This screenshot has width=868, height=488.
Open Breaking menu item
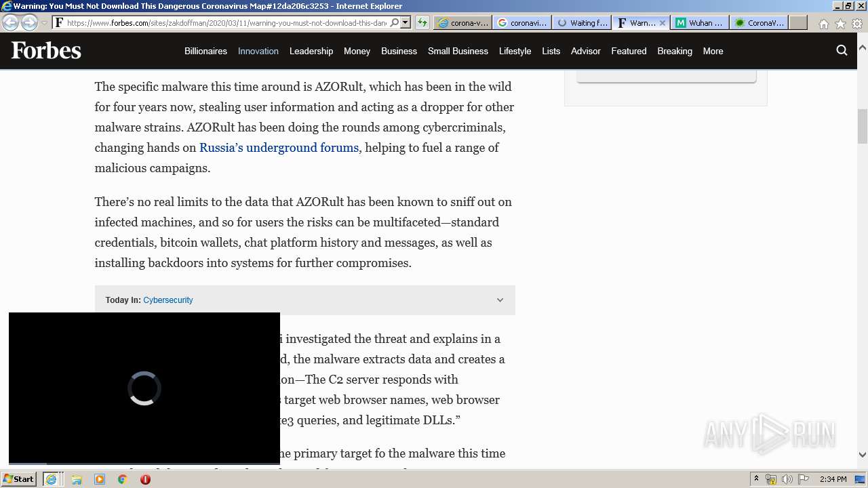click(675, 51)
